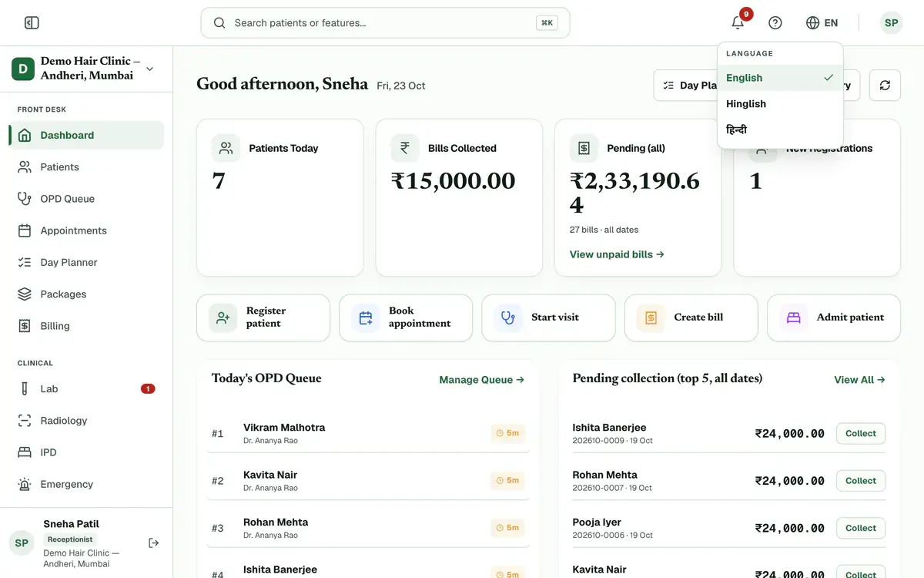Open IPD in the sidebar
The image size is (924, 578).
click(86, 452)
